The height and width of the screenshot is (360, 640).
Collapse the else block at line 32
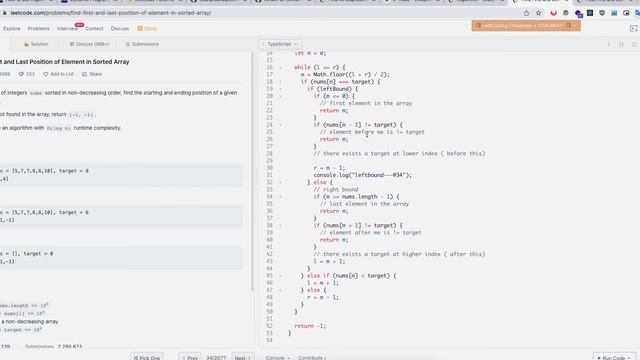[x=280, y=182]
